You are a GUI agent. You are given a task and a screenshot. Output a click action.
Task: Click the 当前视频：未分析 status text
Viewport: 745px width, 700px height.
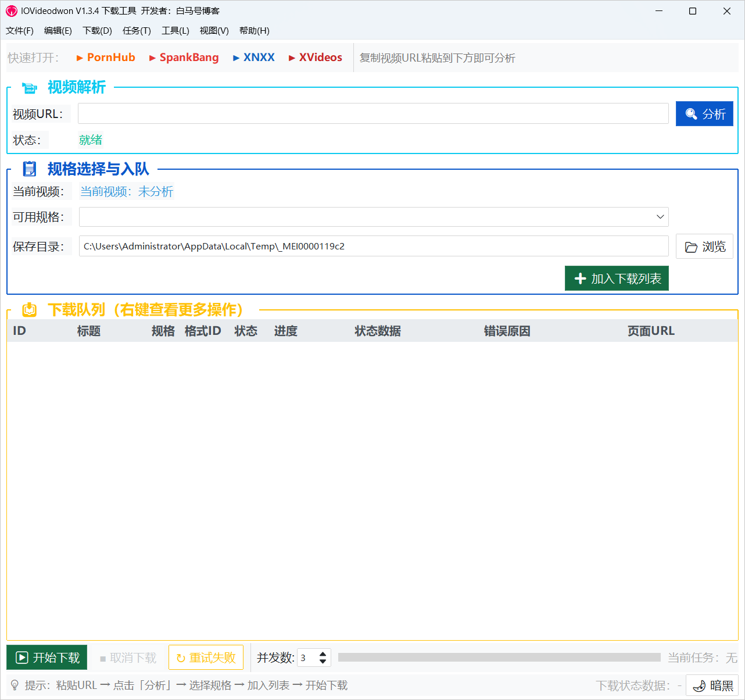tap(127, 191)
